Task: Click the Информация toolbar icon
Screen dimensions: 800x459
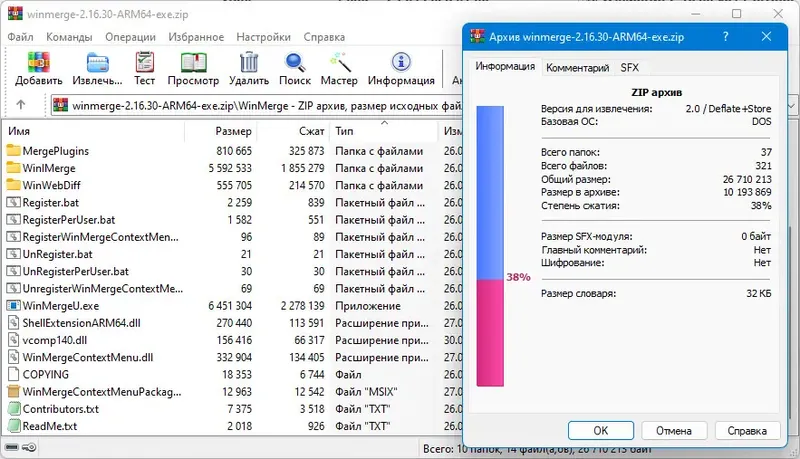Action: click(401, 62)
